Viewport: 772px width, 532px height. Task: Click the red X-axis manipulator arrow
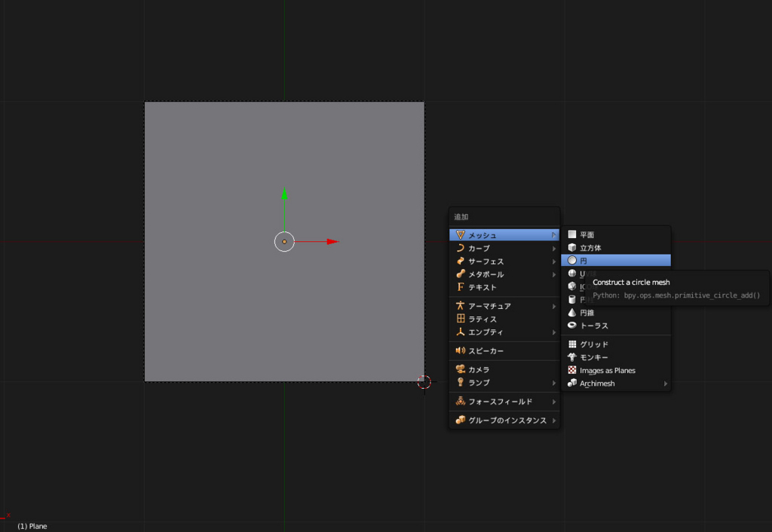[x=332, y=242]
